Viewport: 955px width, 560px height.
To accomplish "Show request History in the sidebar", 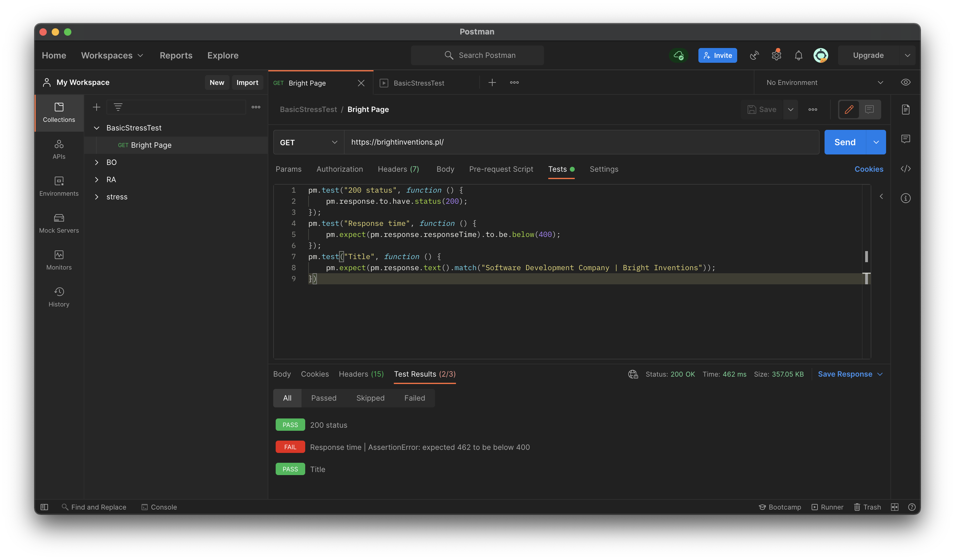I will click(x=59, y=297).
